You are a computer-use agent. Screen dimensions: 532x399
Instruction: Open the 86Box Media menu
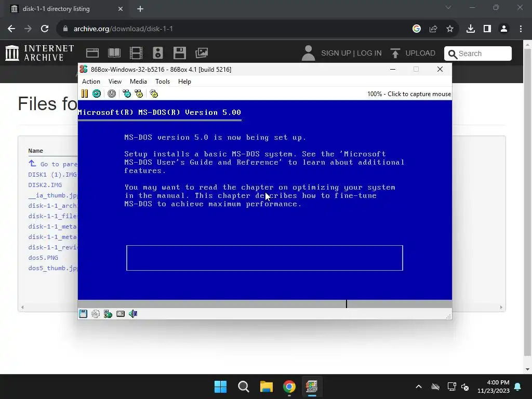click(138, 82)
